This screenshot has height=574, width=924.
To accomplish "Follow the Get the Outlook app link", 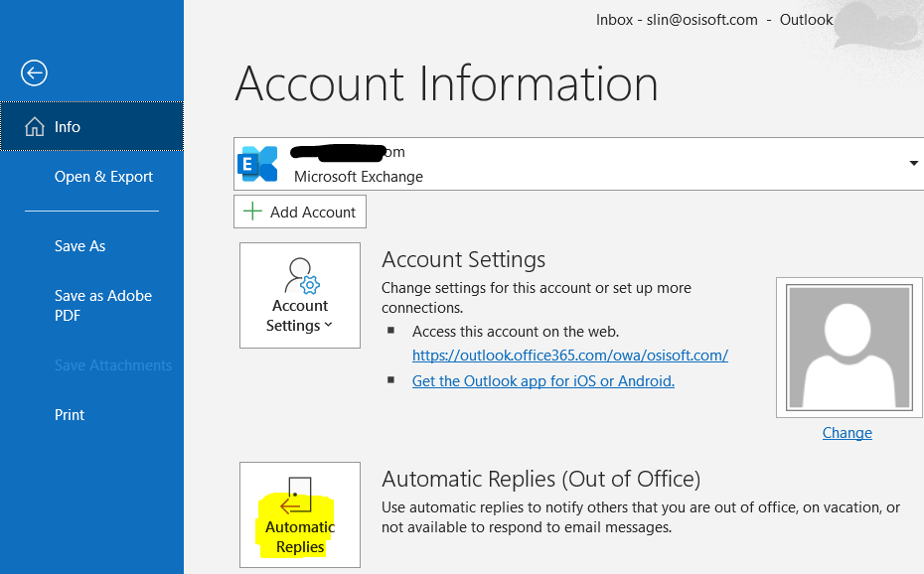I will [x=542, y=381].
